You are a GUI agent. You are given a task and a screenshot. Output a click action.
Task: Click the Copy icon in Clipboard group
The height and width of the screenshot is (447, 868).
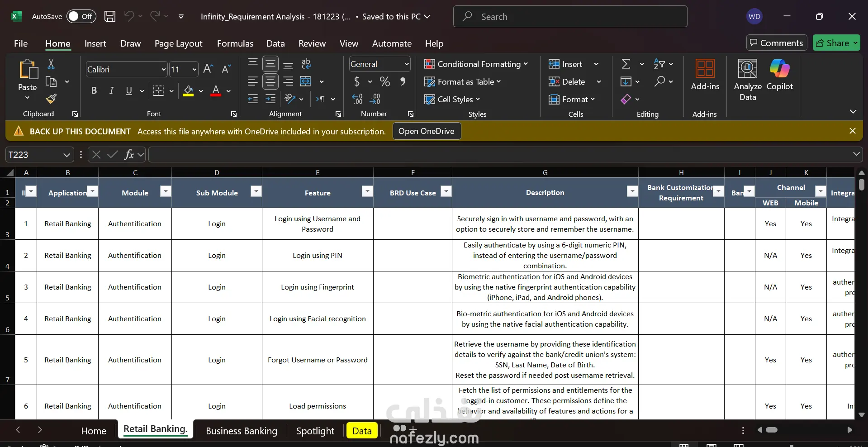51,81
